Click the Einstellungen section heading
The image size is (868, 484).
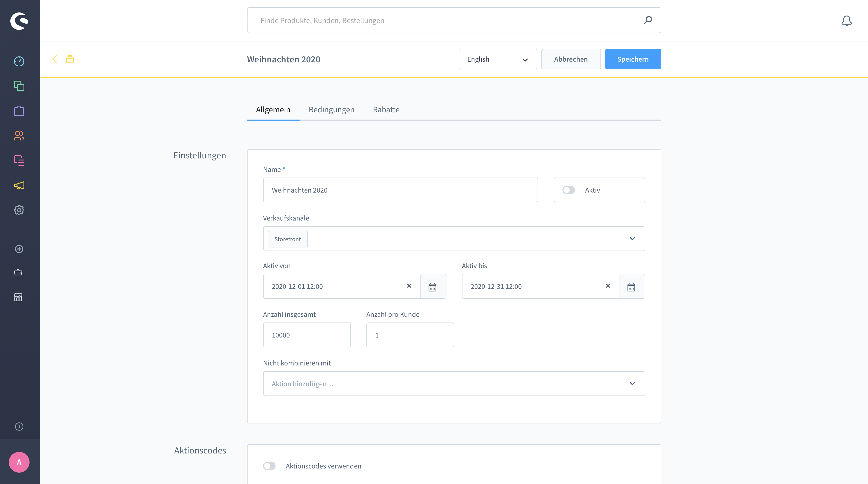(199, 155)
